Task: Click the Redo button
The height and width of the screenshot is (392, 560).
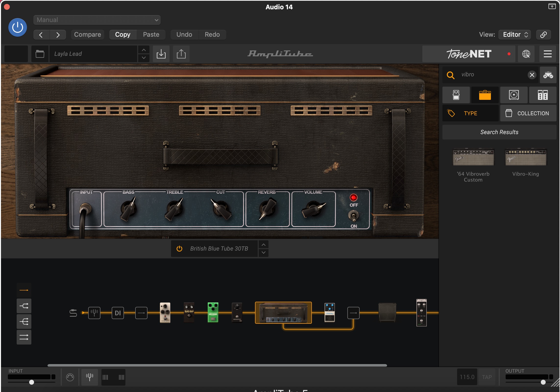Action: (x=212, y=35)
